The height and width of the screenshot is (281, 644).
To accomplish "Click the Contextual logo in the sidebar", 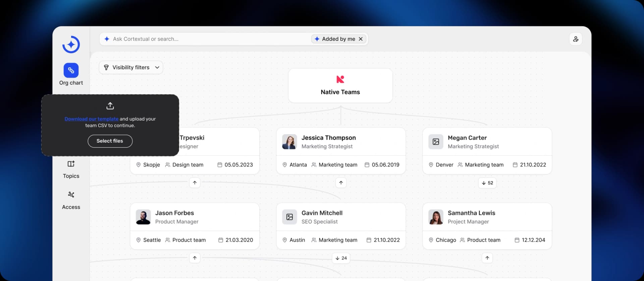I will point(71,44).
